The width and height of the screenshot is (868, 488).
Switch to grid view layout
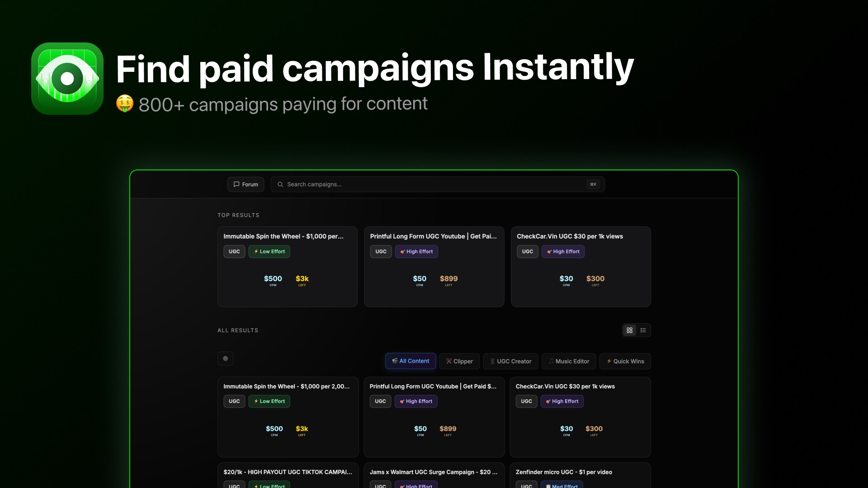[x=629, y=330]
